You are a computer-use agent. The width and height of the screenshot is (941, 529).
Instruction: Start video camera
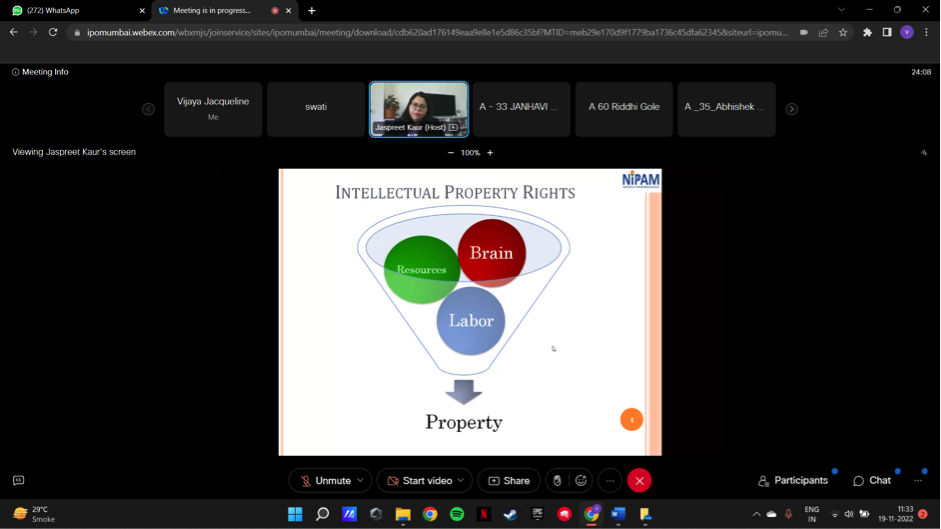(x=418, y=481)
